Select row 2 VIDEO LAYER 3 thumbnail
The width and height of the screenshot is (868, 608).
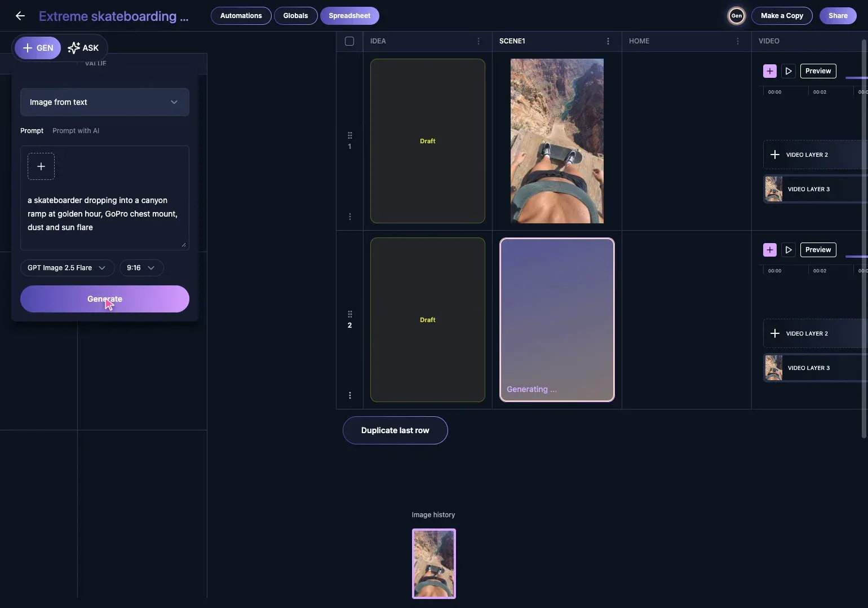[x=773, y=368]
